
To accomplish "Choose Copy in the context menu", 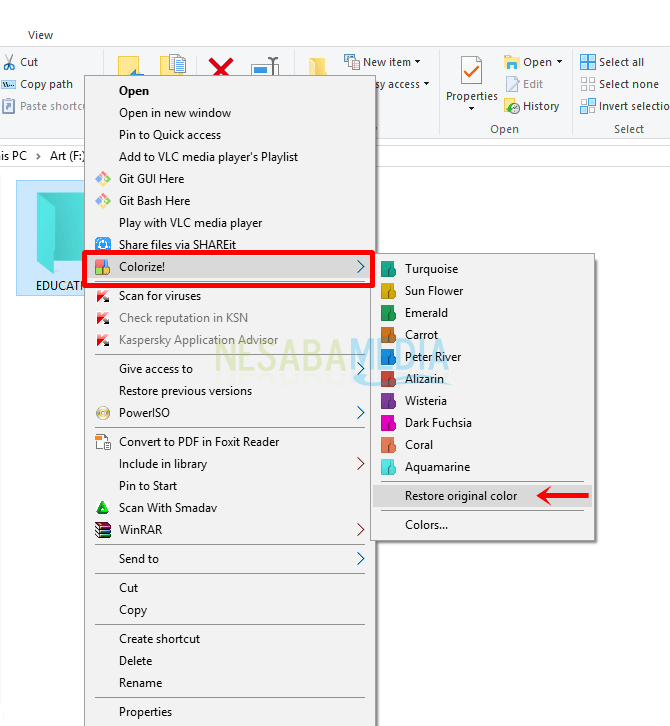I will click(230, 610).
